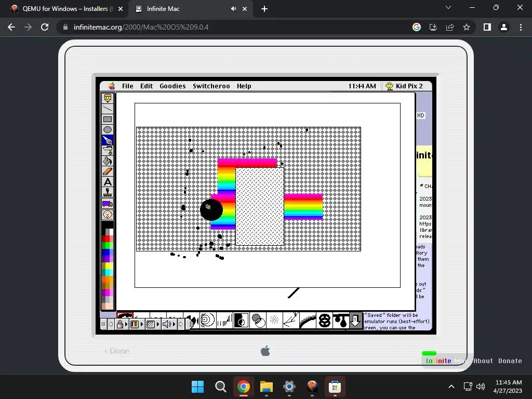Open the monitor resolution control strip module
The image size is (532, 399).
click(x=152, y=324)
